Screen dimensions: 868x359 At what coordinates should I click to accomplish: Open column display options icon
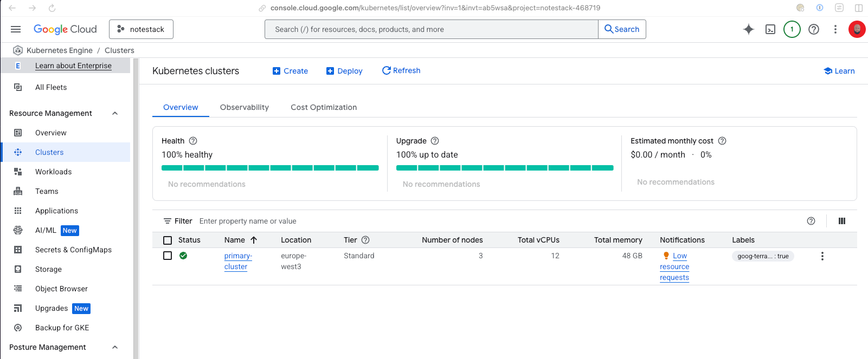[x=842, y=221]
